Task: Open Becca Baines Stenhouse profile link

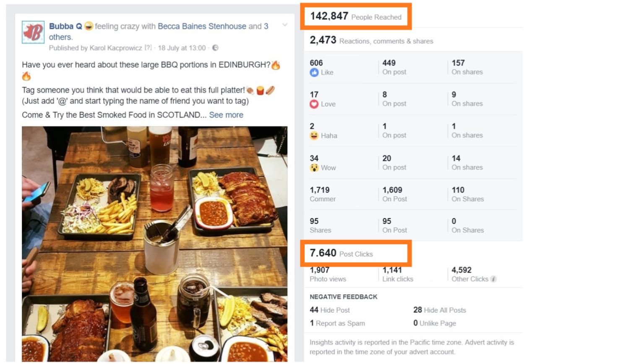Action: [x=202, y=26]
